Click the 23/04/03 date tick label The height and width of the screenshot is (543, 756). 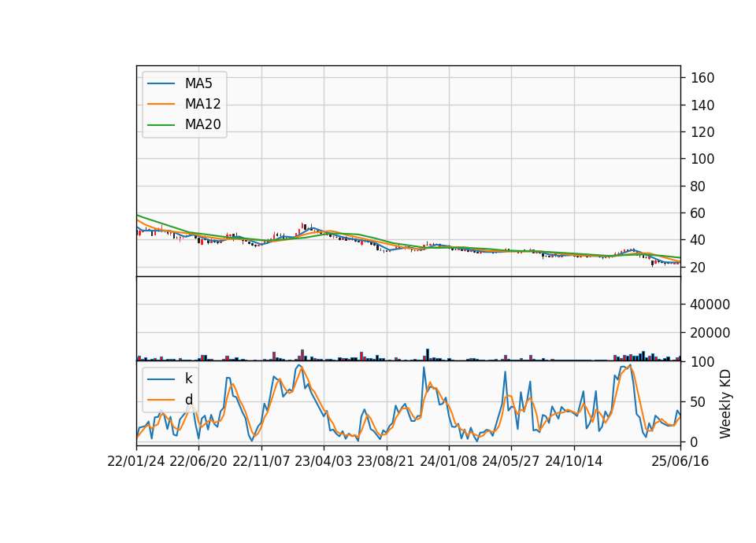[x=324, y=461]
